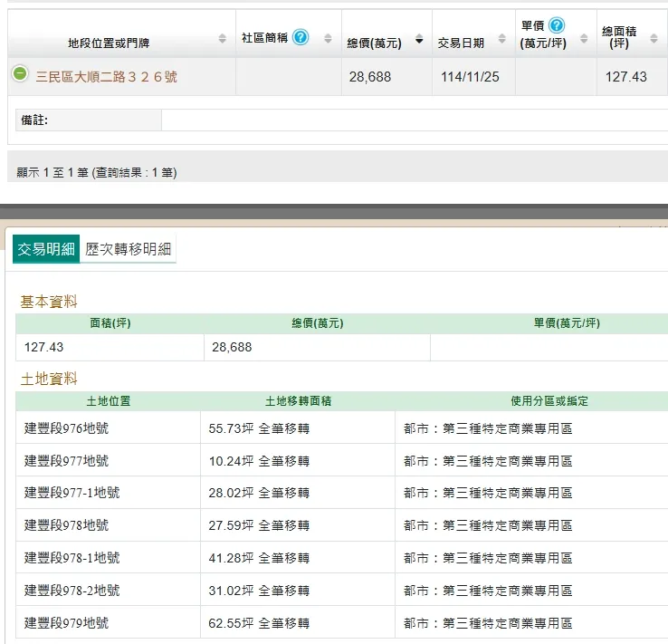Sort by 交易日期 column arrows
The height and width of the screenshot is (644, 668).
(x=501, y=38)
